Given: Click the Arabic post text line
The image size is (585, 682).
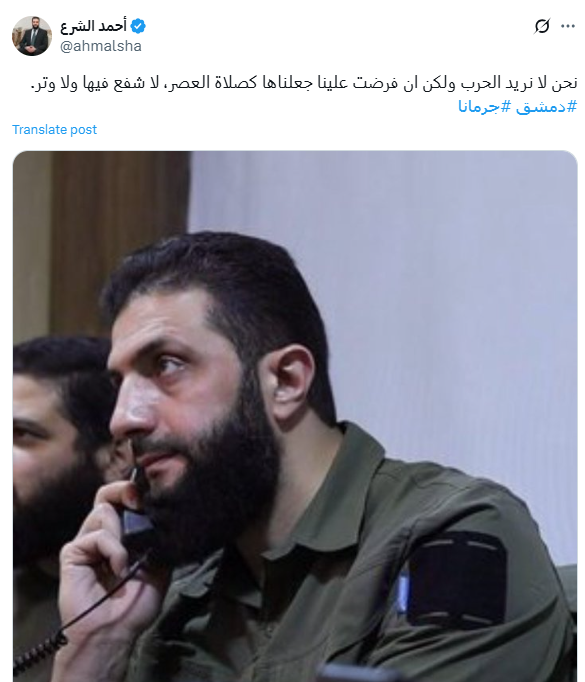Looking at the screenshot, I should (x=304, y=83).
